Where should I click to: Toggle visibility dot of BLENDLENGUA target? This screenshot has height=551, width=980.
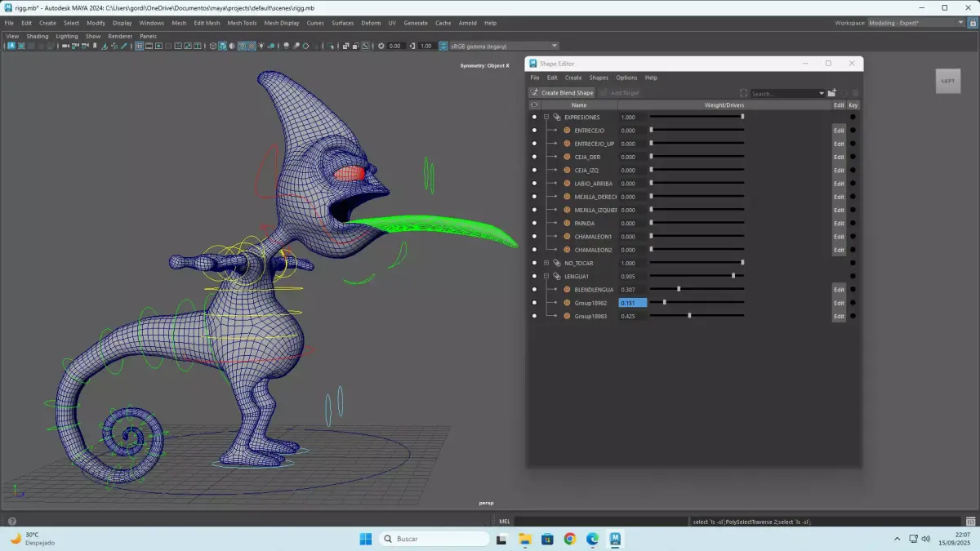(x=534, y=290)
